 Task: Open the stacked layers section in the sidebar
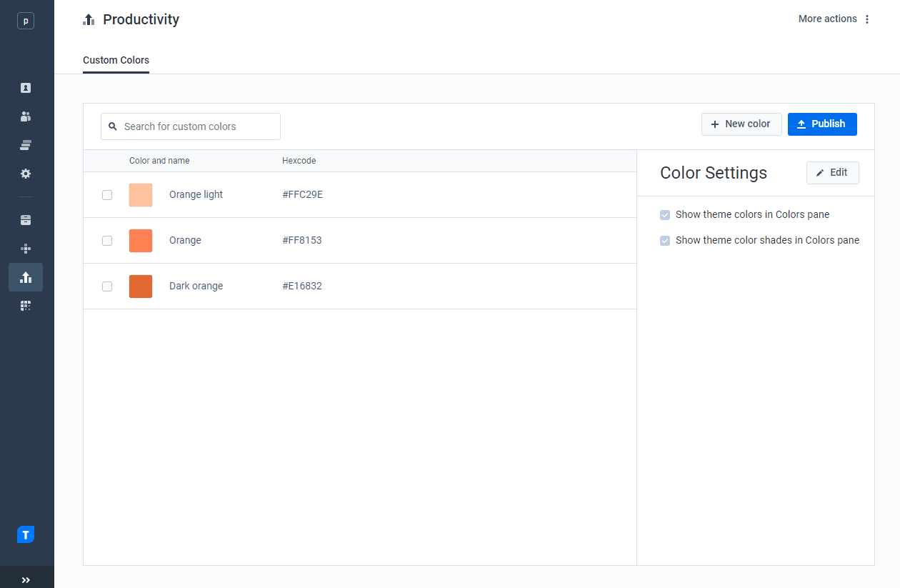26,144
